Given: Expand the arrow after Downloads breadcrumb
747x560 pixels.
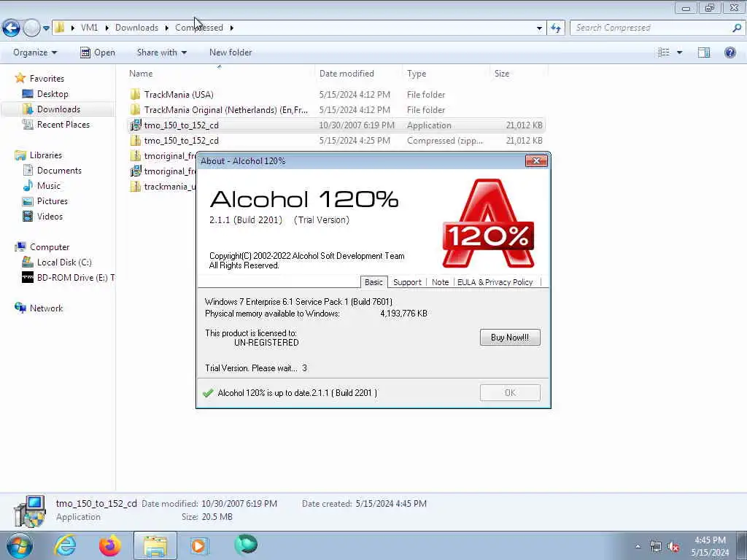Looking at the screenshot, I should coord(167,28).
